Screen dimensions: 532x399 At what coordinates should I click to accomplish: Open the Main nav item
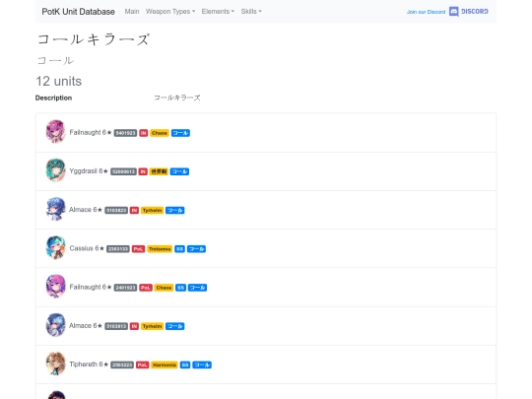pyautogui.click(x=132, y=12)
